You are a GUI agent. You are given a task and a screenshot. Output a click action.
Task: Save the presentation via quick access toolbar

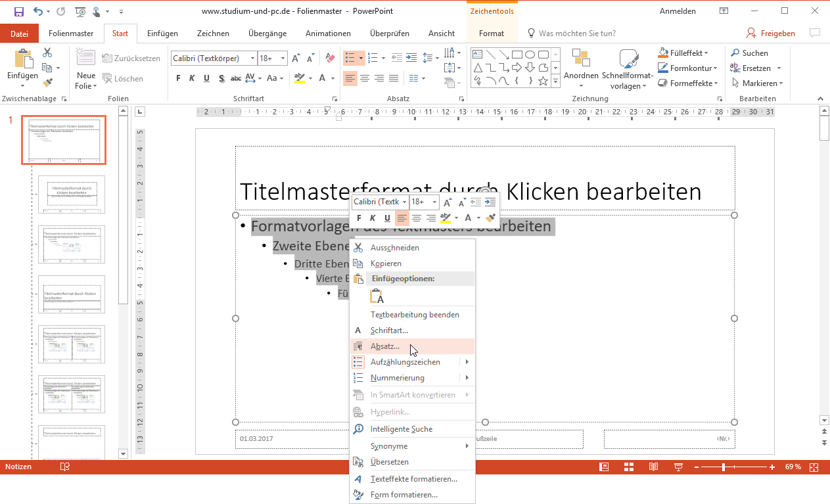pyautogui.click(x=18, y=11)
